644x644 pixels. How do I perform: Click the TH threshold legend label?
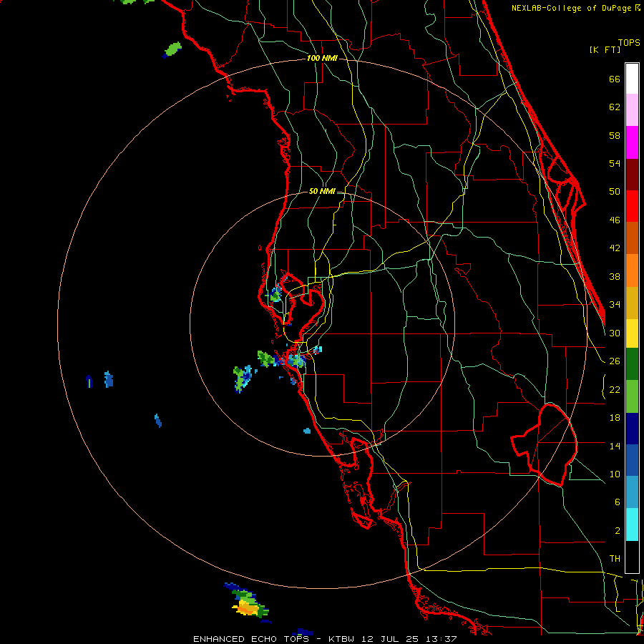tap(615, 559)
